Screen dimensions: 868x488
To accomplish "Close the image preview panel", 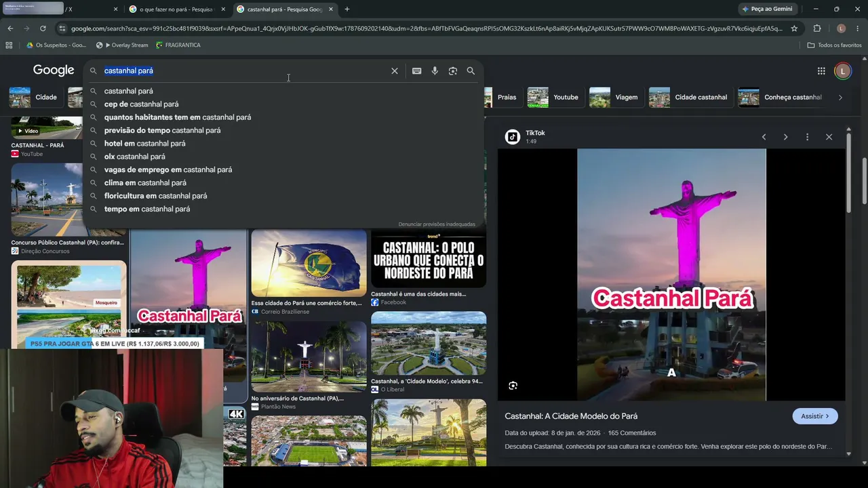I will tap(829, 137).
